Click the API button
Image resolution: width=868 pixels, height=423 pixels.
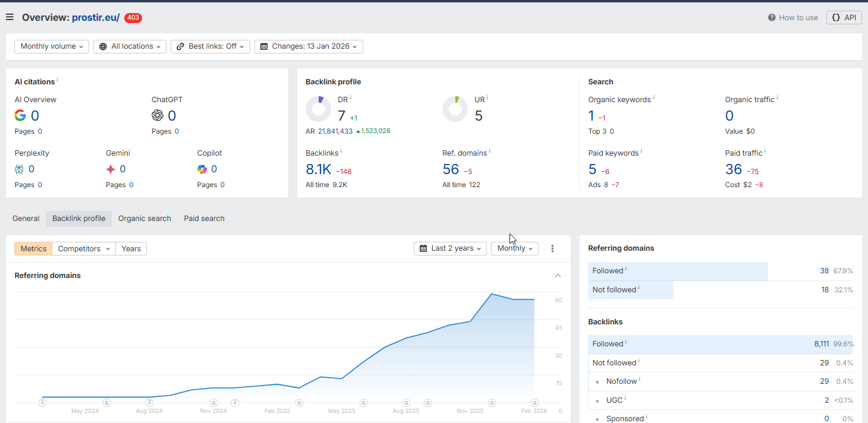844,18
